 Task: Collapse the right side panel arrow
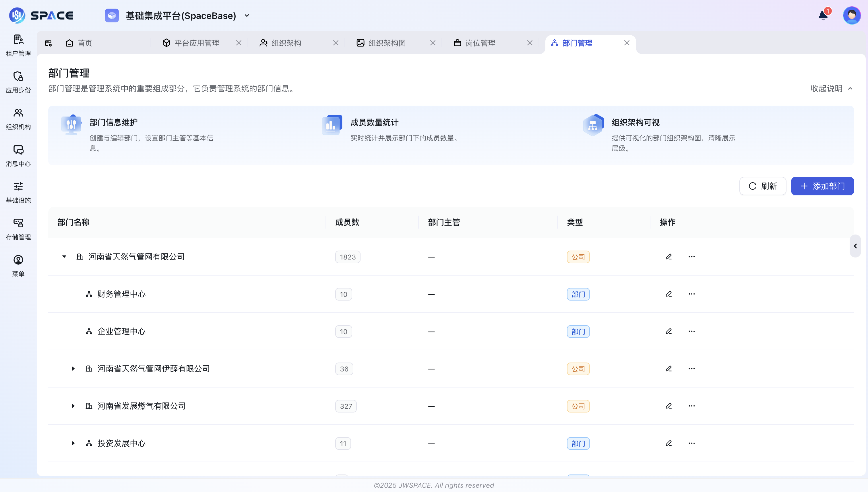click(855, 246)
